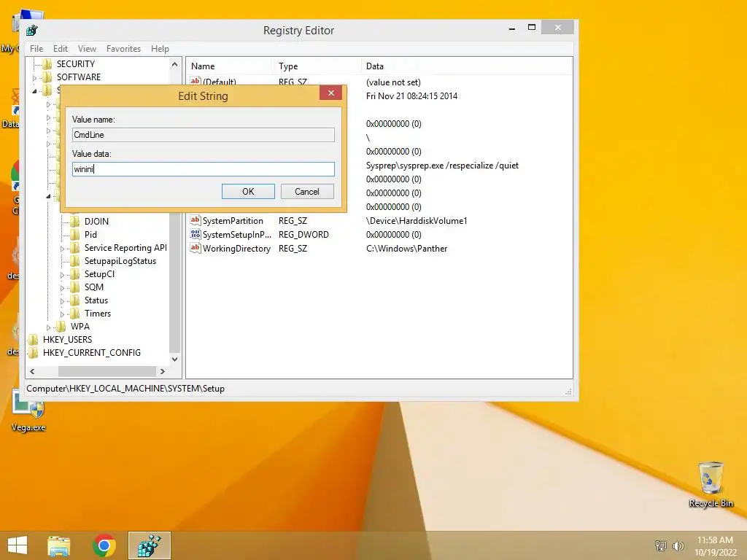This screenshot has width=747, height=560.
Task: Click the Type column header
Action: tap(317, 66)
